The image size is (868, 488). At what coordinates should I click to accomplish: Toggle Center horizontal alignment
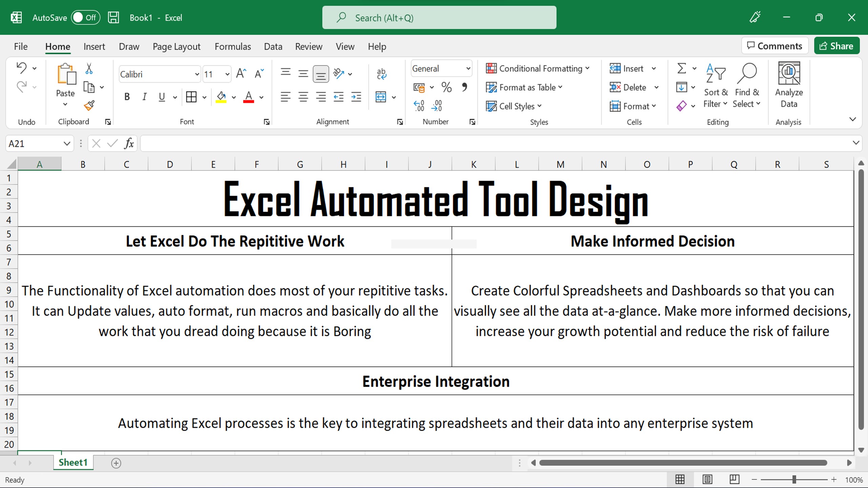point(303,97)
